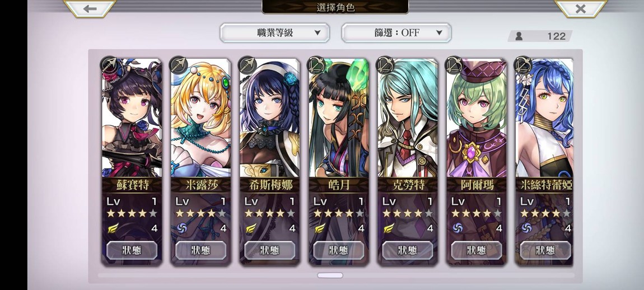The width and height of the screenshot is (644, 290).
Task: Select the 米露莎 character portrait
Action: tap(201, 118)
